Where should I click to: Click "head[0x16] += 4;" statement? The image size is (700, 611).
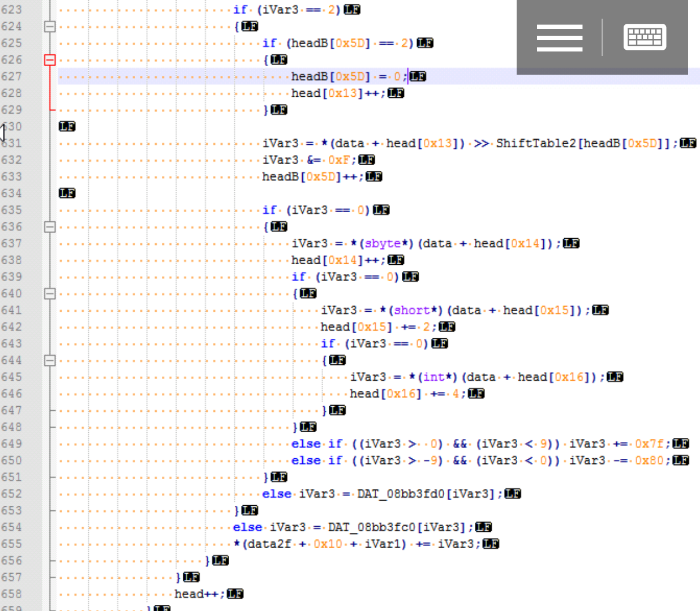[407, 394]
